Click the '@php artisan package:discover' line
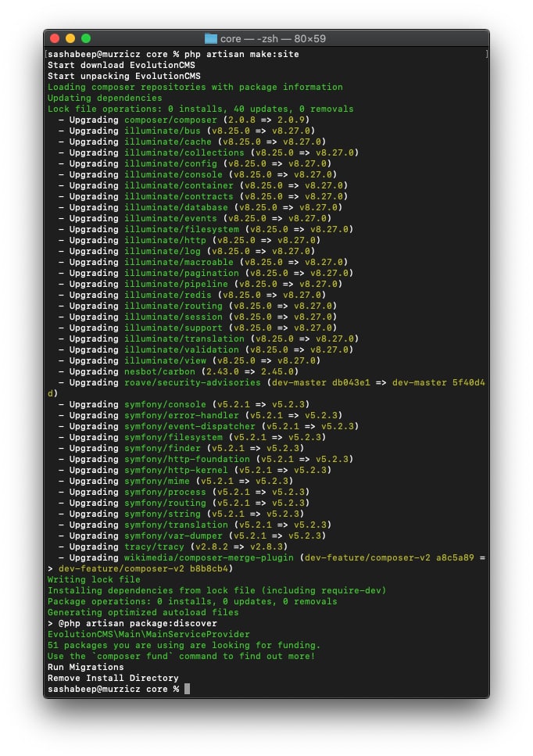Screen dimensions: 533x756 133,623
